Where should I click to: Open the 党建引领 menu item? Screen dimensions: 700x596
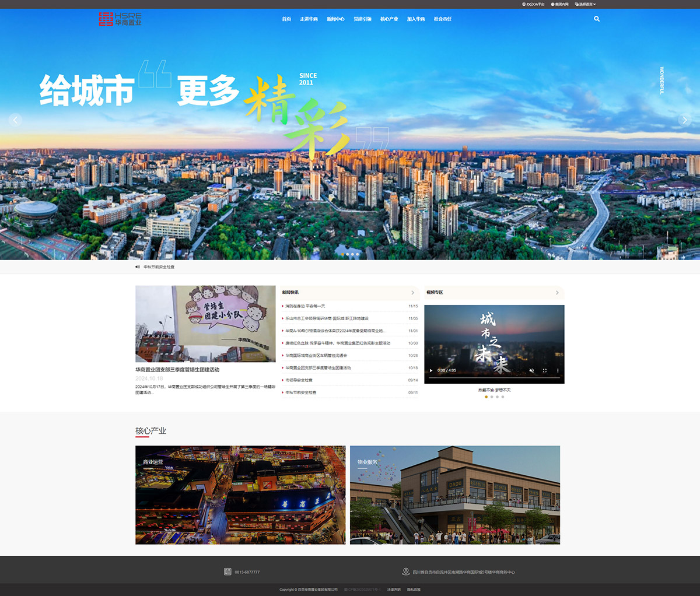(362, 19)
